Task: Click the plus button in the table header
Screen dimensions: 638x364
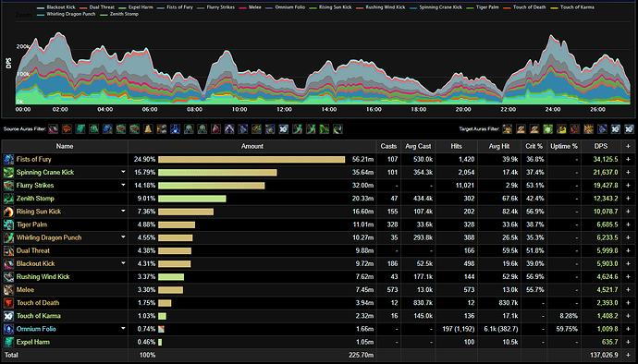Action: coord(628,146)
